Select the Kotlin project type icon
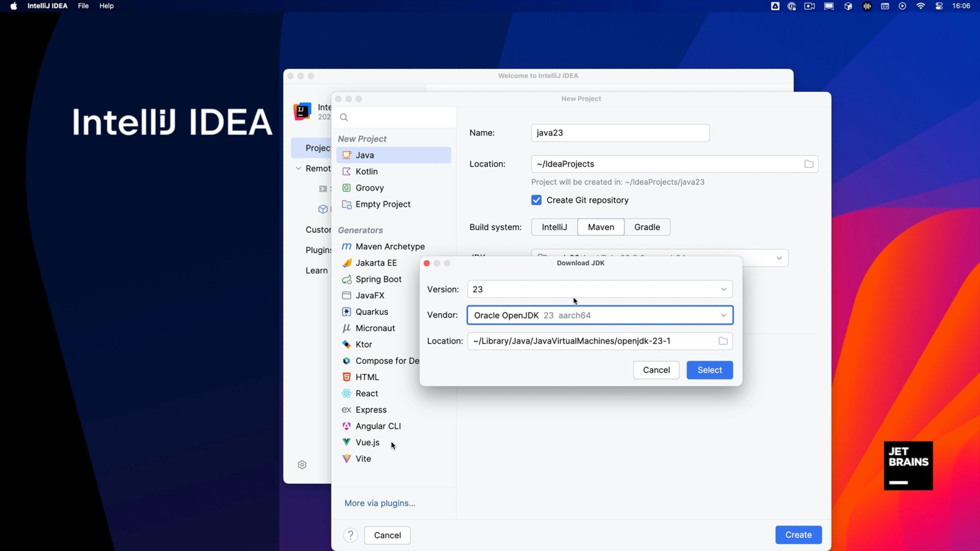 [346, 171]
